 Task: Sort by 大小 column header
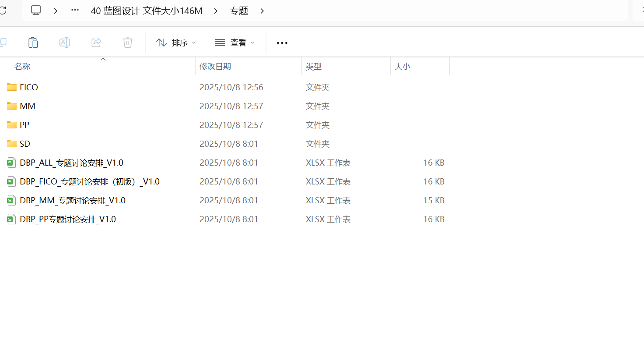point(402,67)
